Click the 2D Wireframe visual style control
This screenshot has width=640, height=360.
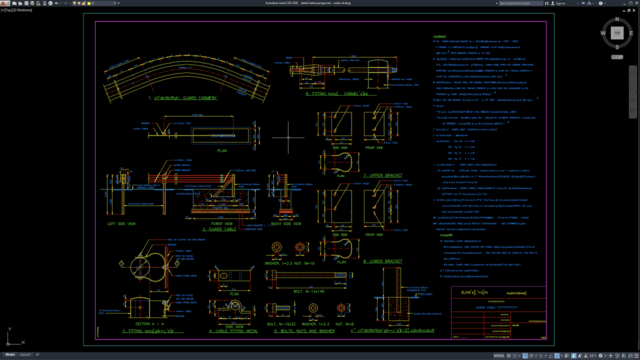[22, 10]
